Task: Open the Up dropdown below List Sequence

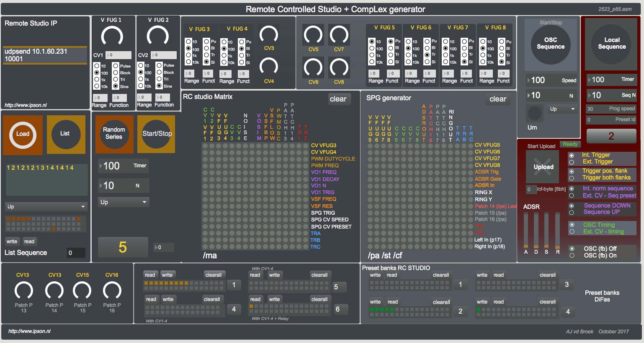Action: pyautogui.click(x=46, y=206)
